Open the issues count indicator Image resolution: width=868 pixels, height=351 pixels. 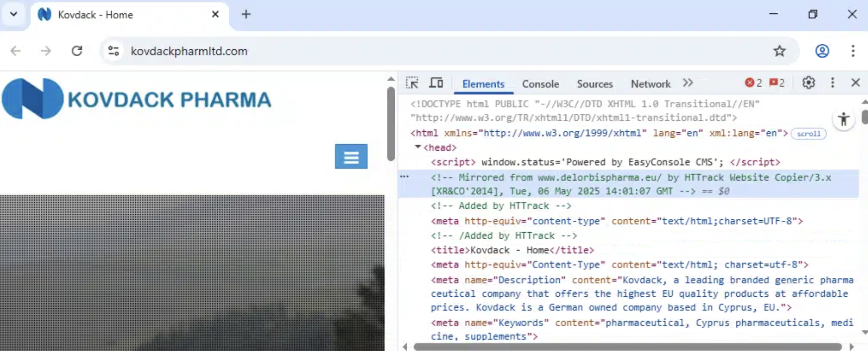[777, 83]
